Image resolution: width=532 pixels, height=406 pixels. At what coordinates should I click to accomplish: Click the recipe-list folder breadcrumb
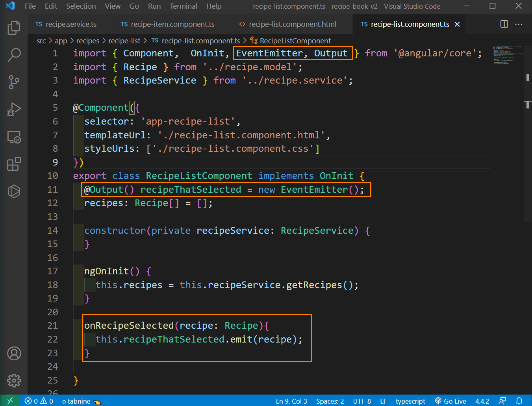tap(124, 41)
